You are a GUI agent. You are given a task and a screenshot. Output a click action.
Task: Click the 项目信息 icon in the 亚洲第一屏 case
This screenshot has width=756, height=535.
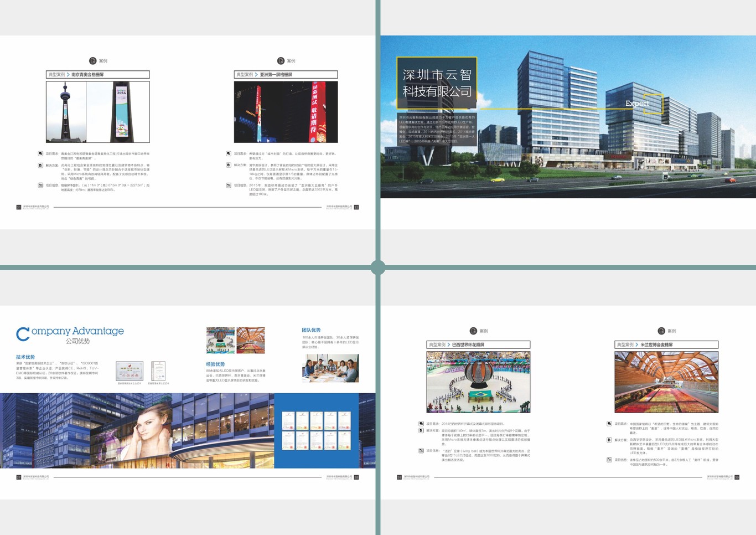(229, 185)
